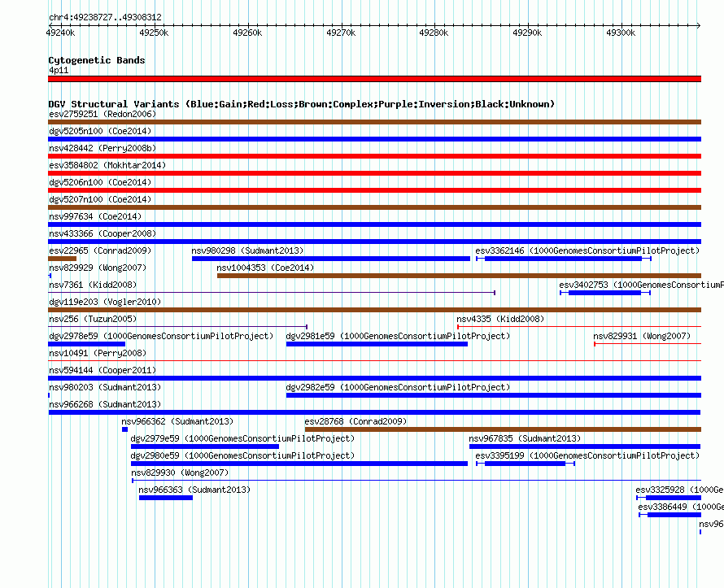The height and width of the screenshot is (588, 724).
Task: Select the 4p11 band label
Action: (59, 70)
